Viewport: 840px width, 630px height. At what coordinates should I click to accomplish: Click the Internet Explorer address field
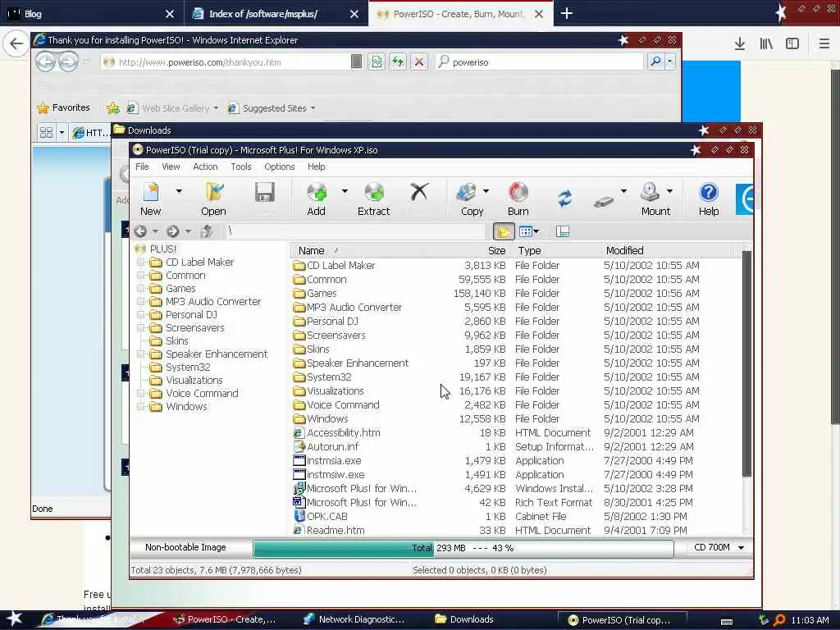point(231,62)
